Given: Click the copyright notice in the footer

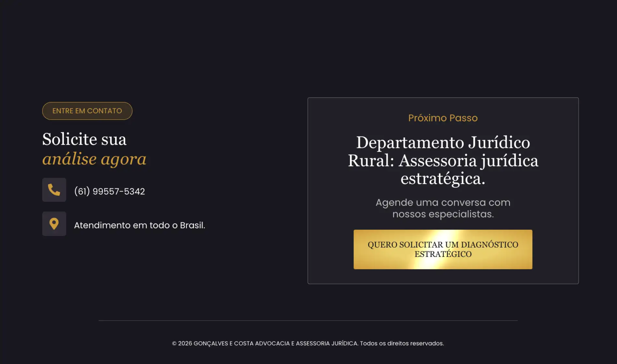Looking at the screenshot, I should click(308, 343).
